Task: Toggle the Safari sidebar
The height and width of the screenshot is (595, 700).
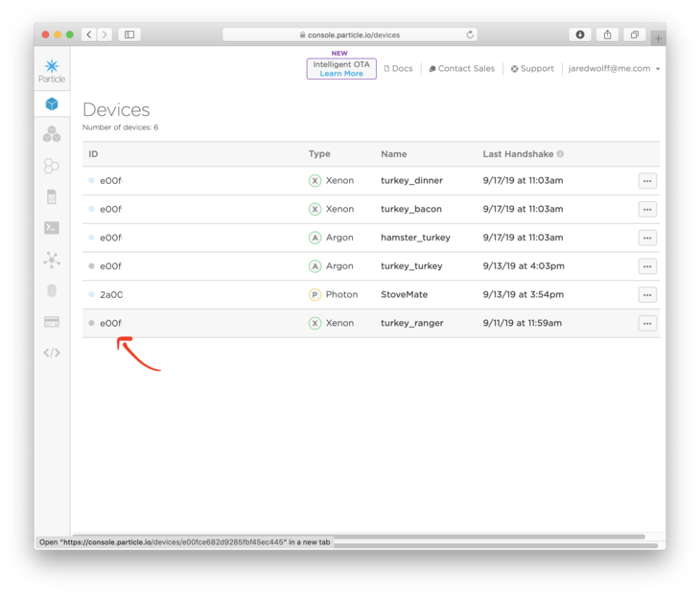Action: click(x=129, y=34)
